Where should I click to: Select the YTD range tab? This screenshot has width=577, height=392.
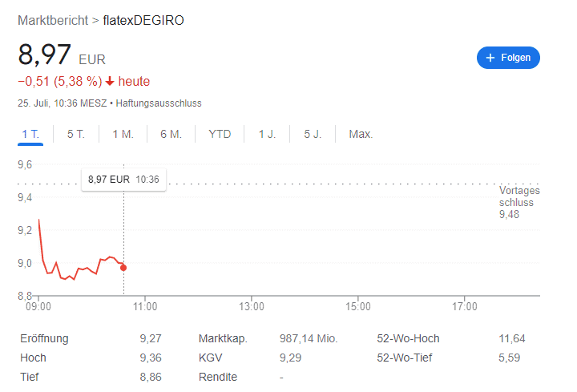pos(220,134)
